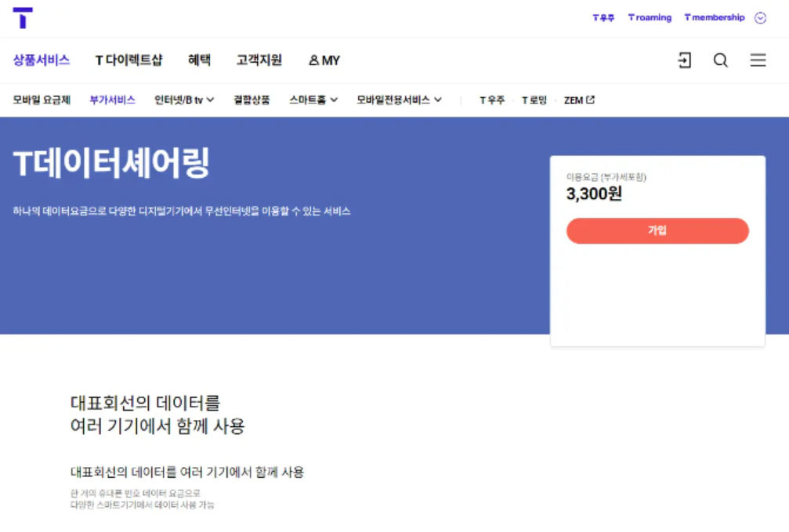789x532 pixels.
Task: Click the T world logo icon
Action: pos(23,18)
